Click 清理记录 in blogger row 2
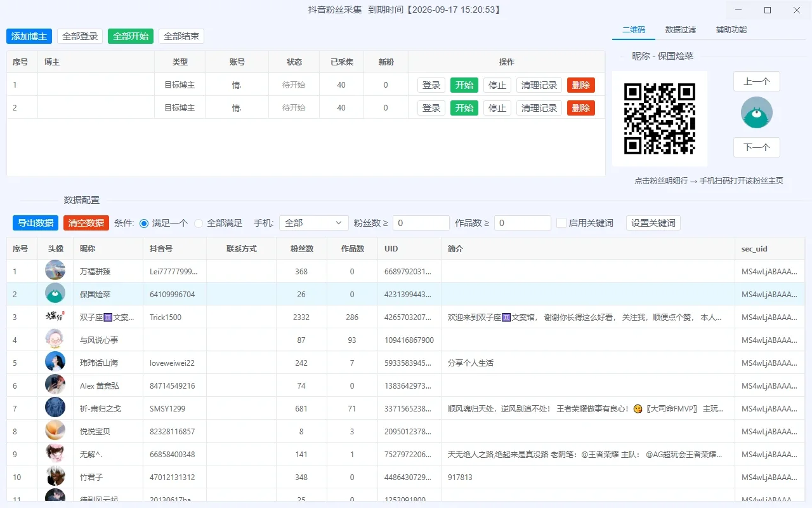This screenshot has height=508, width=812. coord(539,108)
